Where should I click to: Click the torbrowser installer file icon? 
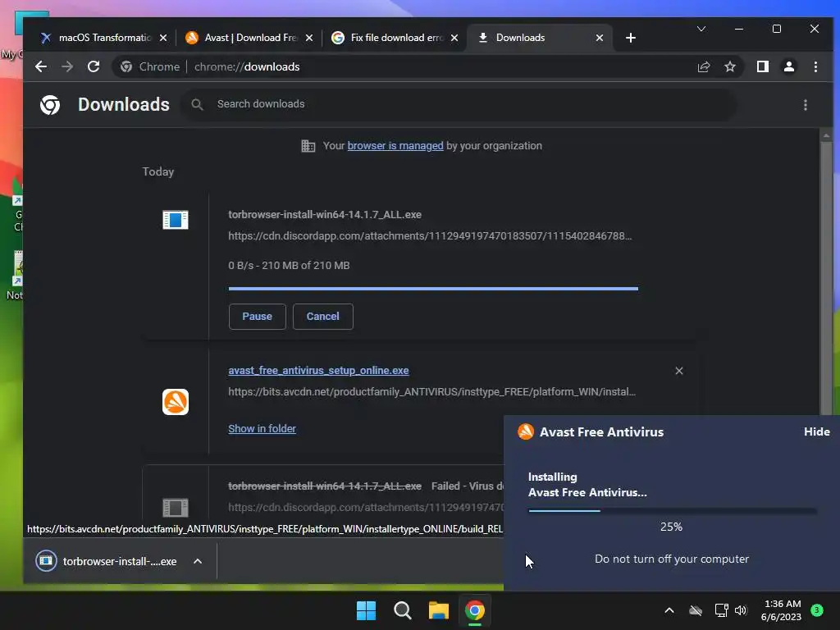[176, 220]
